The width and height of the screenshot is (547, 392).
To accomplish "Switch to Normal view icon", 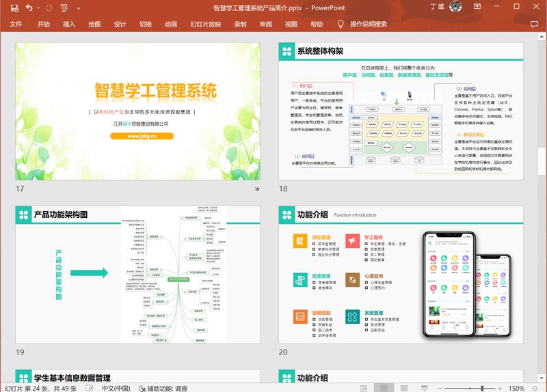I will pos(364,388).
